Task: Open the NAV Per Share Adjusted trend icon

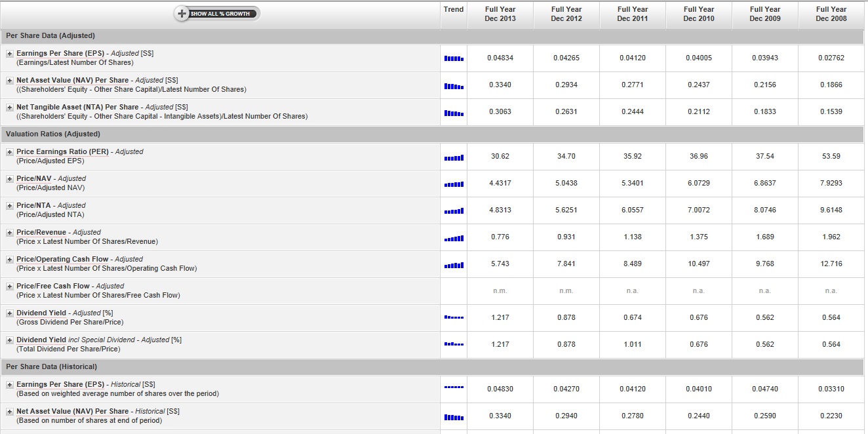Action: click(454, 85)
